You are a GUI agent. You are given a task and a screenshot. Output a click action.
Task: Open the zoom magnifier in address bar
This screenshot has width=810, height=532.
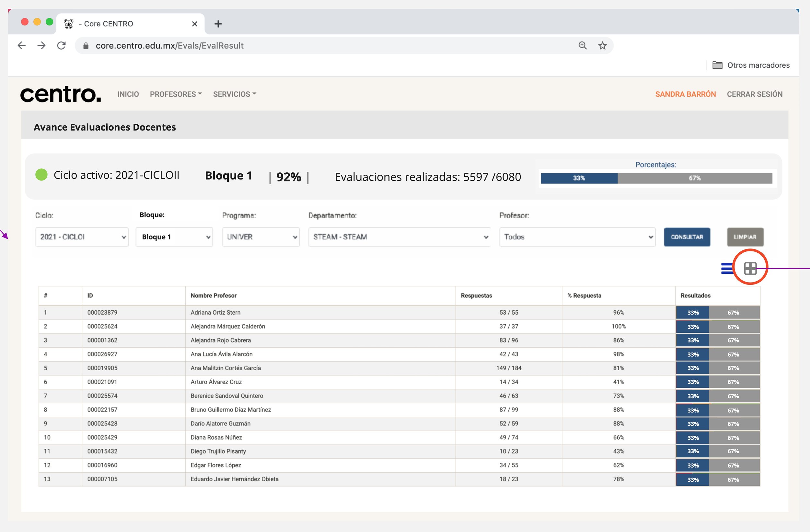point(582,45)
